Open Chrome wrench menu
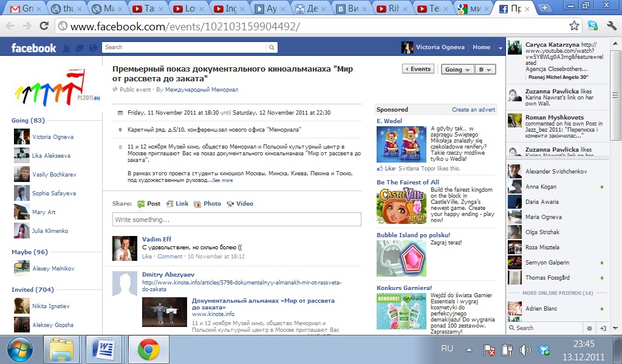The height and width of the screenshot is (364, 622). (x=612, y=26)
